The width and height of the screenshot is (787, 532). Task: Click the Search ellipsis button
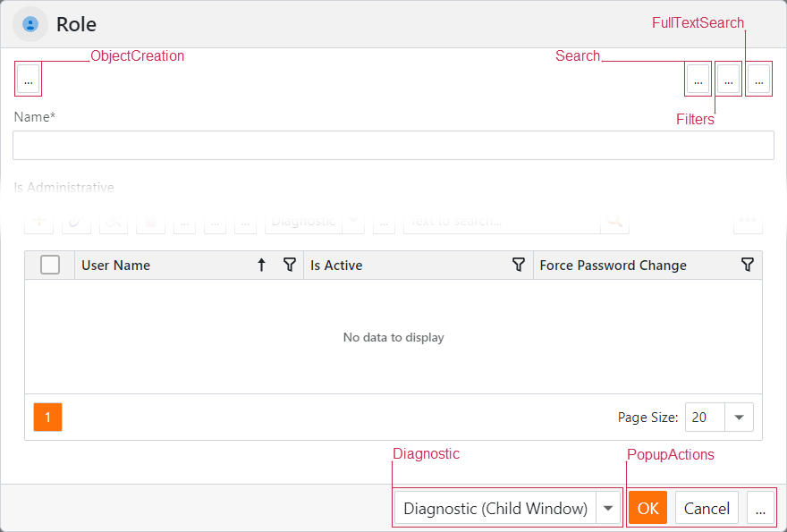pyautogui.click(x=698, y=79)
